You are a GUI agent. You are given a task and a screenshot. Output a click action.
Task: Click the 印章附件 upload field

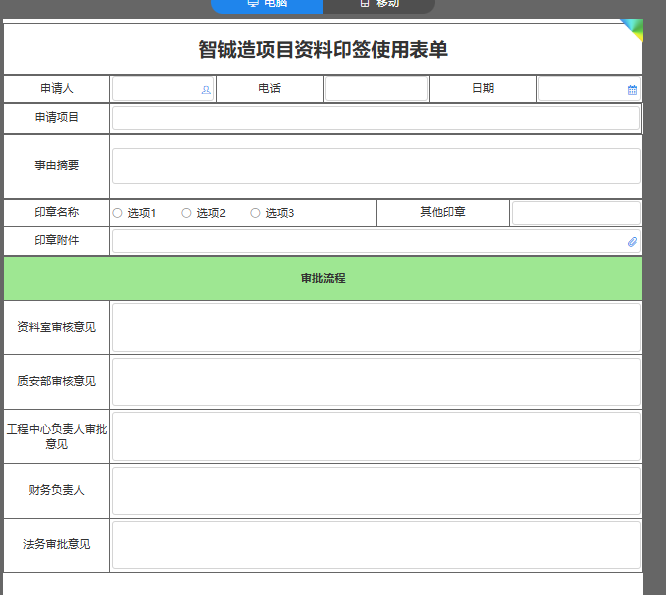coord(376,242)
